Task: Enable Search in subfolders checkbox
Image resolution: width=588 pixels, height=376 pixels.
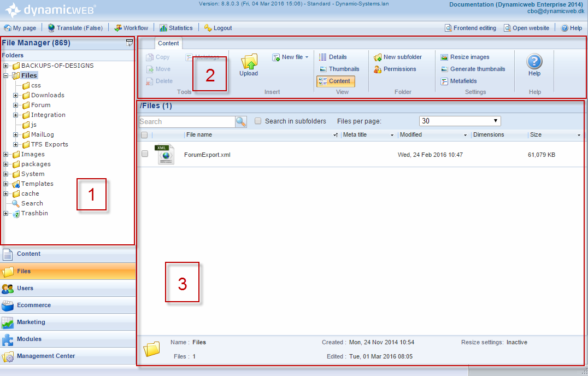Action: click(258, 121)
